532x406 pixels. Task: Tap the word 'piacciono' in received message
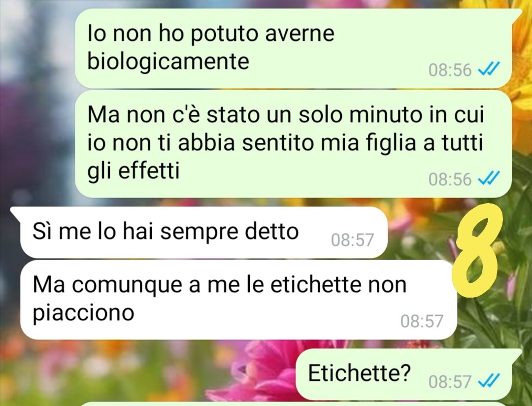(x=83, y=313)
